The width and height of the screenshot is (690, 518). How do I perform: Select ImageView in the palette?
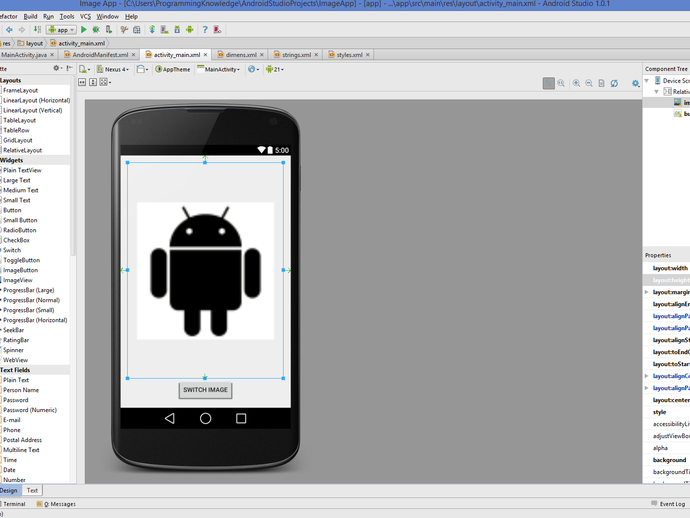pos(18,280)
